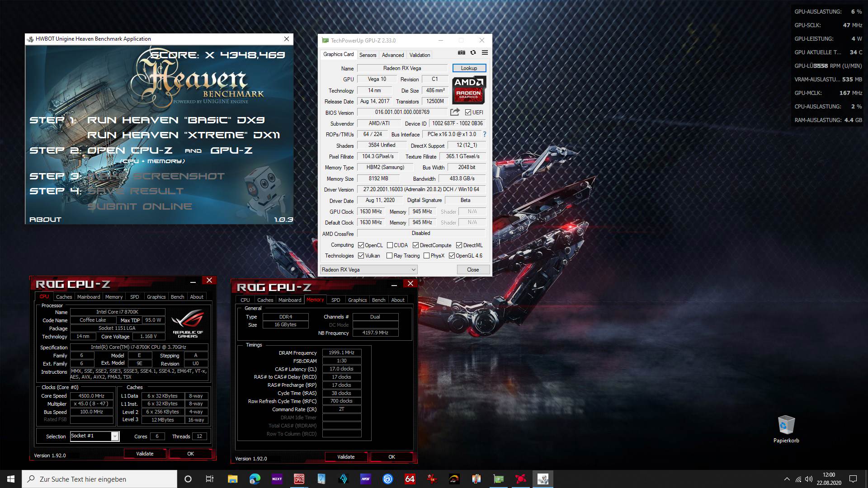Viewport: 868px width, 488px height.
Task: Open Recycle Bin Papierkorb desktop icon
Action: [786, 429]
